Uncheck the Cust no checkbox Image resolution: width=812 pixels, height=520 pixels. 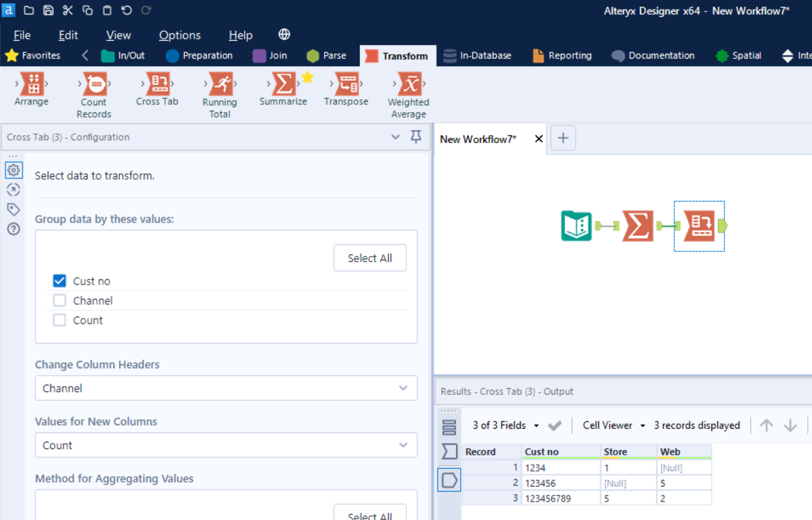(x=59, y=280)
